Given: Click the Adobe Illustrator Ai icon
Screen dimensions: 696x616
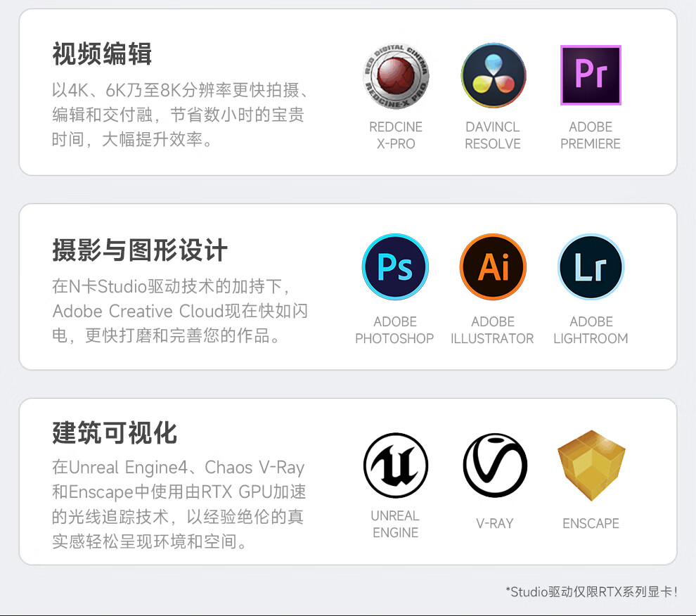Looking at the screenshot, I should click(493, 267).
